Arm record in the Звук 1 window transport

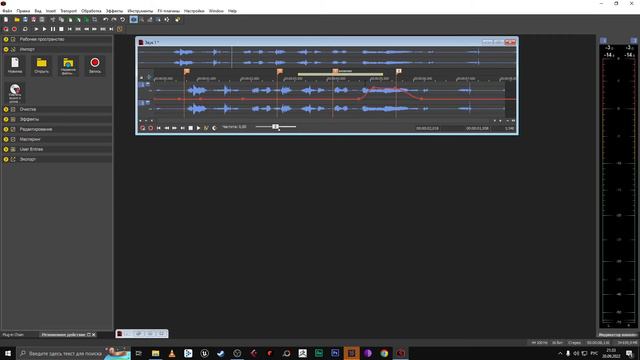click(151, 128)
